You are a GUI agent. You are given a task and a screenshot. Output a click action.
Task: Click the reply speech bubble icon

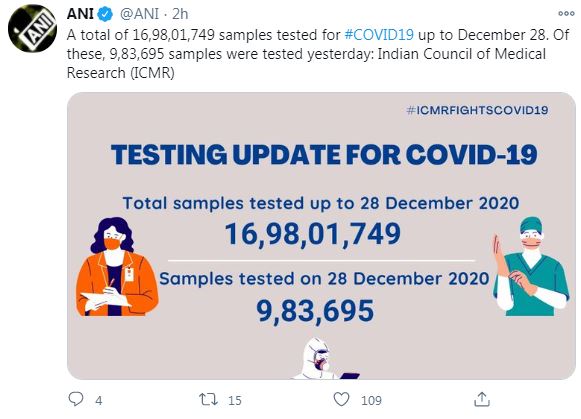pyautogui.click(x=76, y=399)
